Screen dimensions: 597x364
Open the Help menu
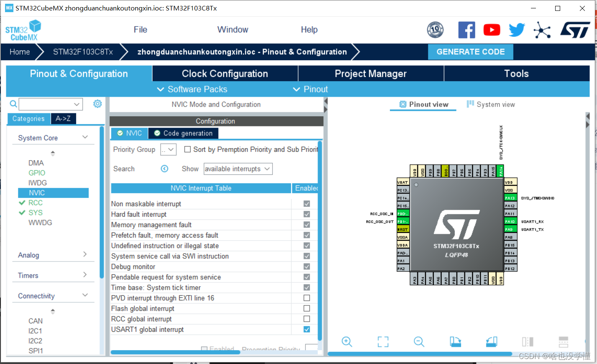309,30
